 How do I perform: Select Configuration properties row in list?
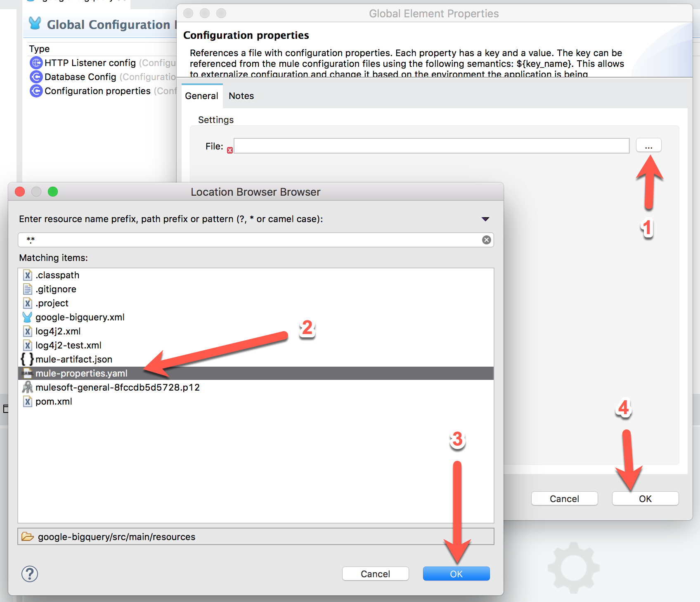tap(102, 91)
